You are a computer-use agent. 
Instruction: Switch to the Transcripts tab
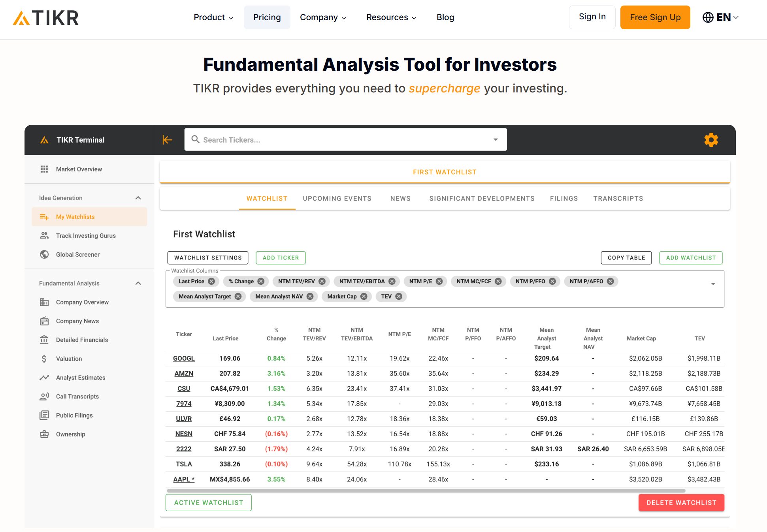pyautogui.click(x=618, y=199)
